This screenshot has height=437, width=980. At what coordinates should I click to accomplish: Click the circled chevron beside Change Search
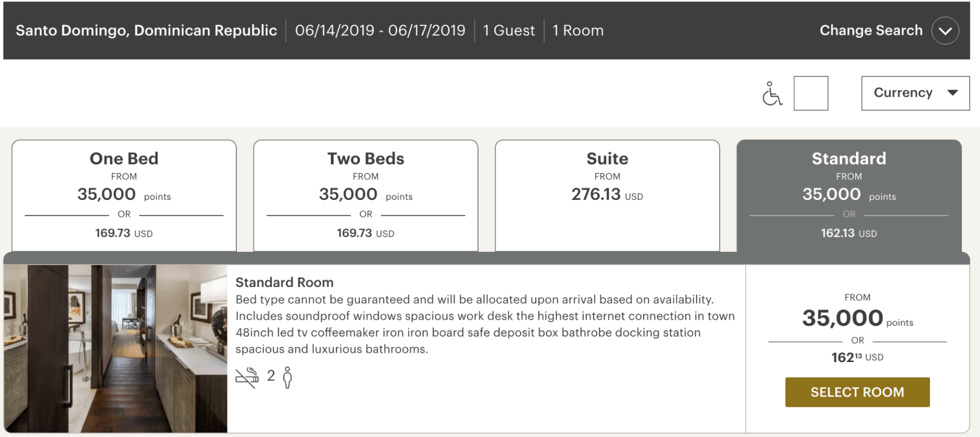click(x=945, y=31)
